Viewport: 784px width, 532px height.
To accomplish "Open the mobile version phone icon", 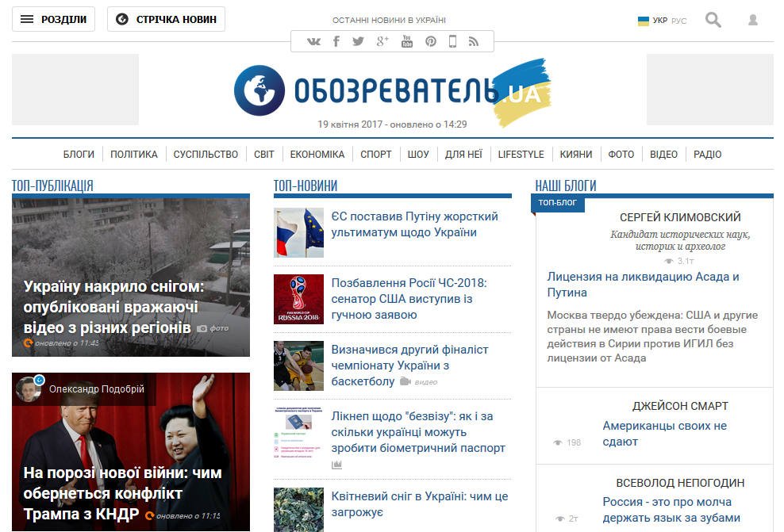I will pyautogui.click(x=452, y=41).
